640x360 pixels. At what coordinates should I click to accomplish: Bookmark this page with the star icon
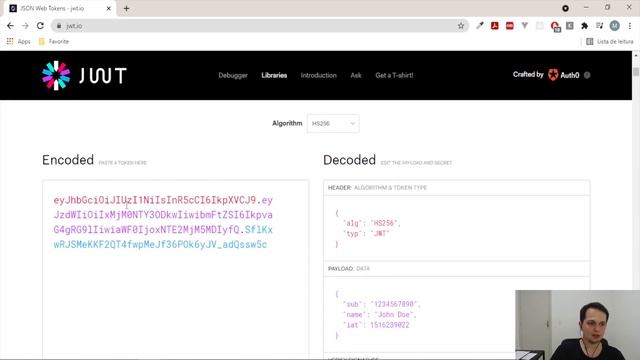coord(461,26)
